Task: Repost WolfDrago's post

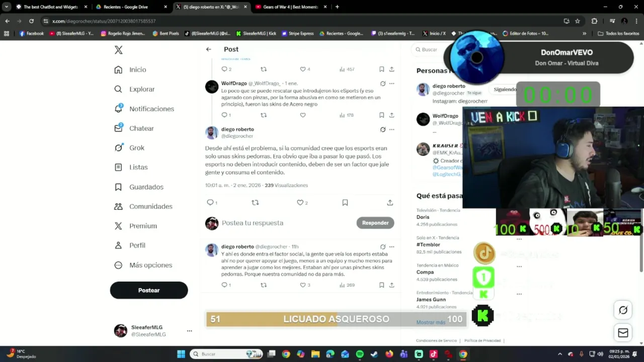Action: (x=263, y=115)
